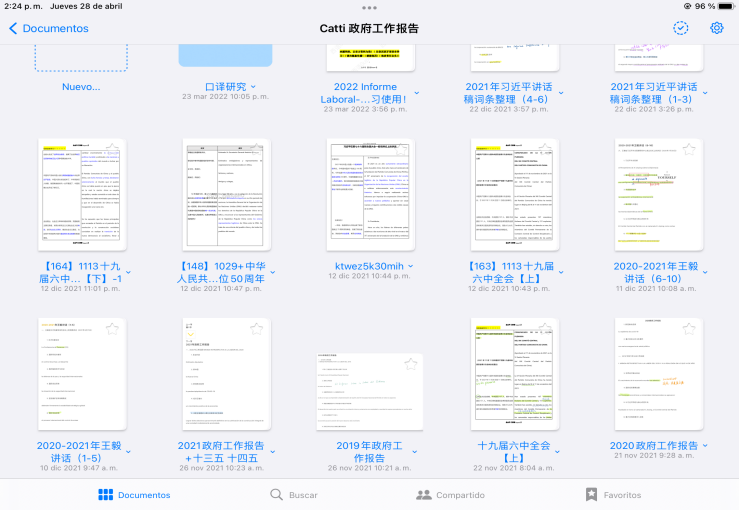Open the Compartido people icon
The image size is (739, 510).
[424, 495]
